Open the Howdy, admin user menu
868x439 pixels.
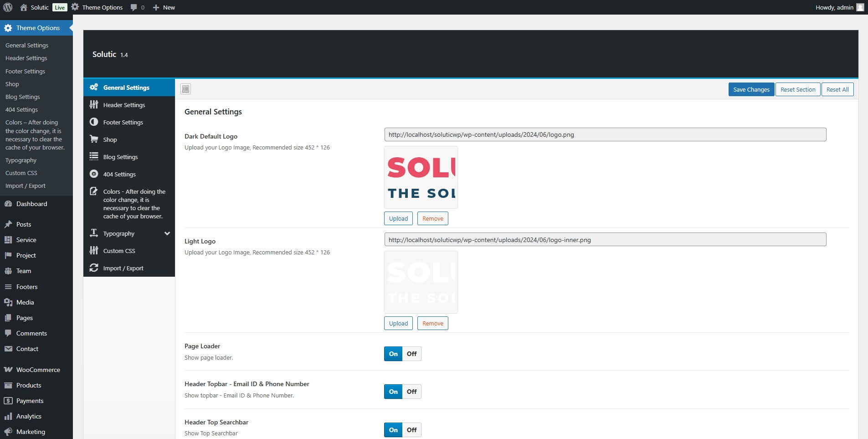(839, 7)
